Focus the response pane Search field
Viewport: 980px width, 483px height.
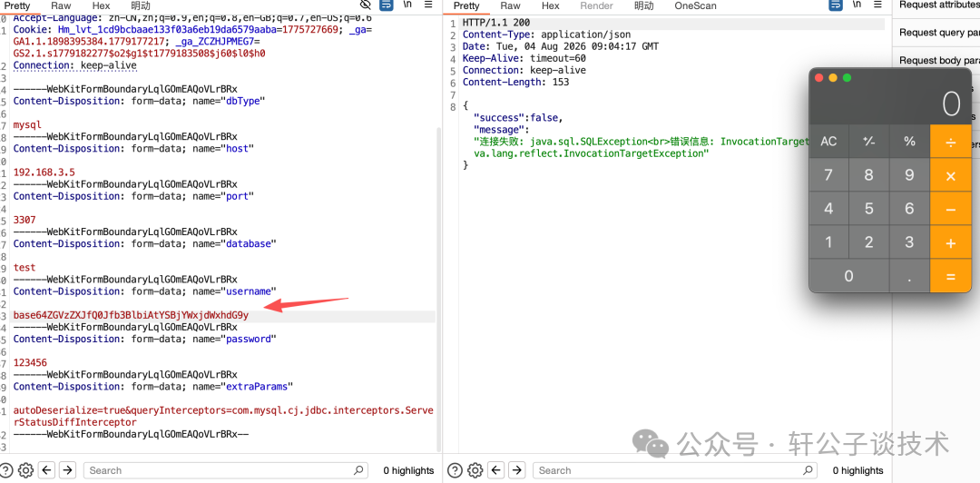[676, 470]
